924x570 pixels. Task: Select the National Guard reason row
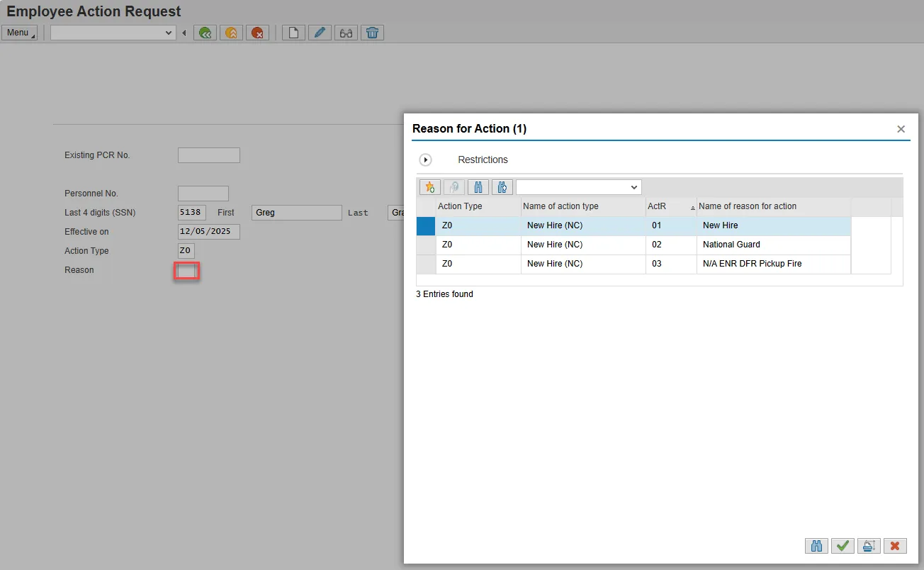(x=731, y=245)
